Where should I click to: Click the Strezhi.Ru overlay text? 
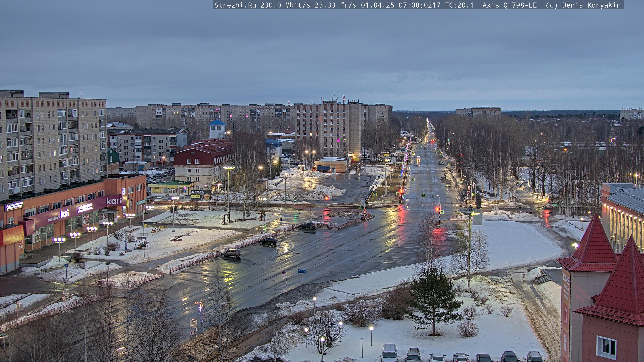[235, 5]
